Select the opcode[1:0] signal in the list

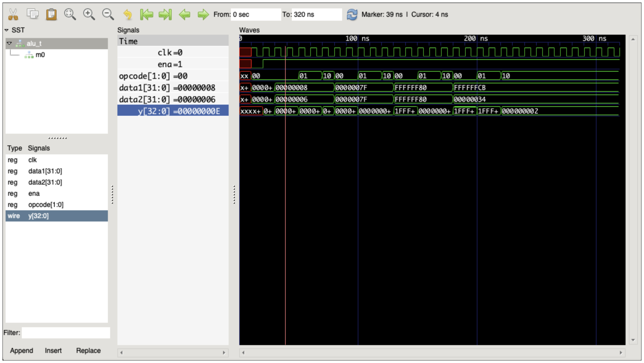point(46,205)
